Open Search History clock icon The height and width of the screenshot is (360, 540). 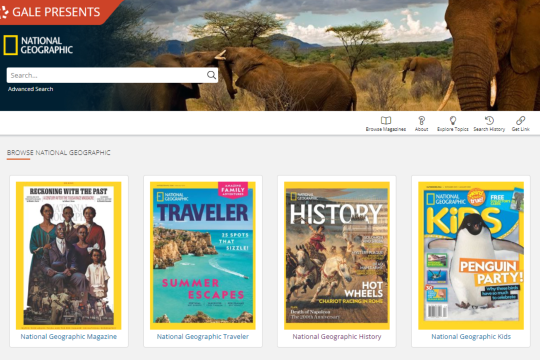[x=489, y=120]
